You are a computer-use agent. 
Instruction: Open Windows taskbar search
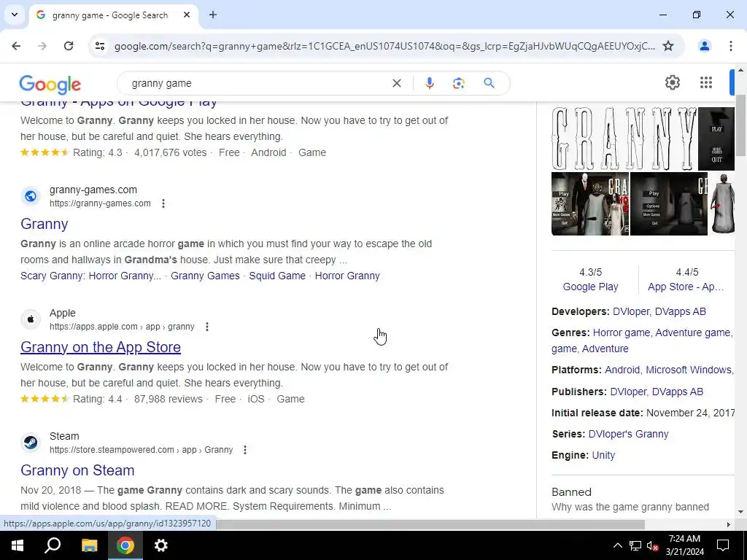point(53,545)
